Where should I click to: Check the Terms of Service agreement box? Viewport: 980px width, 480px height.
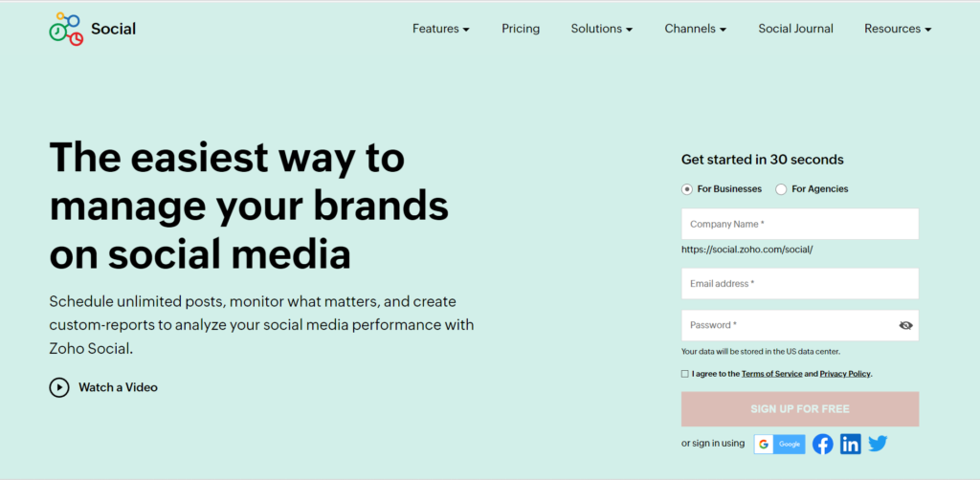click(x=685, y=374)
